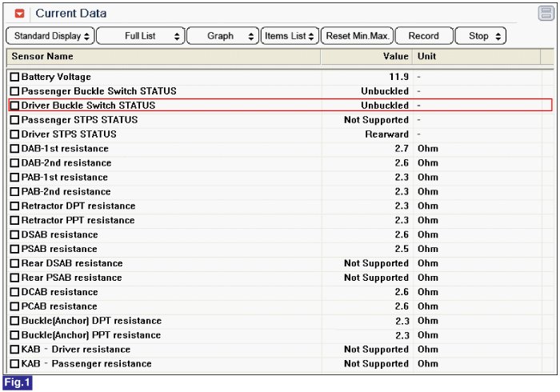This screenshot has width=560, height=392.
Task: Check the DAB-1st resistance checkbox
Action: pos(14,149)
